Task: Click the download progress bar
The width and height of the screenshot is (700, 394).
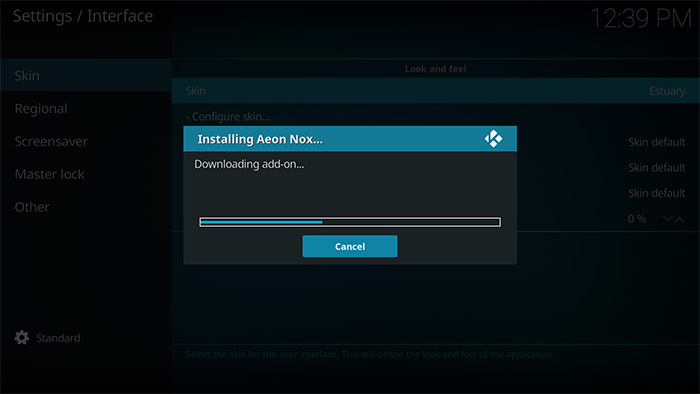Action: pos(350,222)
